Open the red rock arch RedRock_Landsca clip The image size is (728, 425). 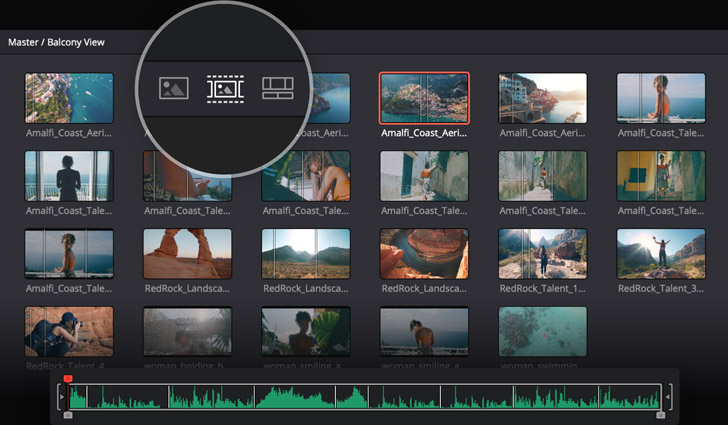click(x=187, y=254)
